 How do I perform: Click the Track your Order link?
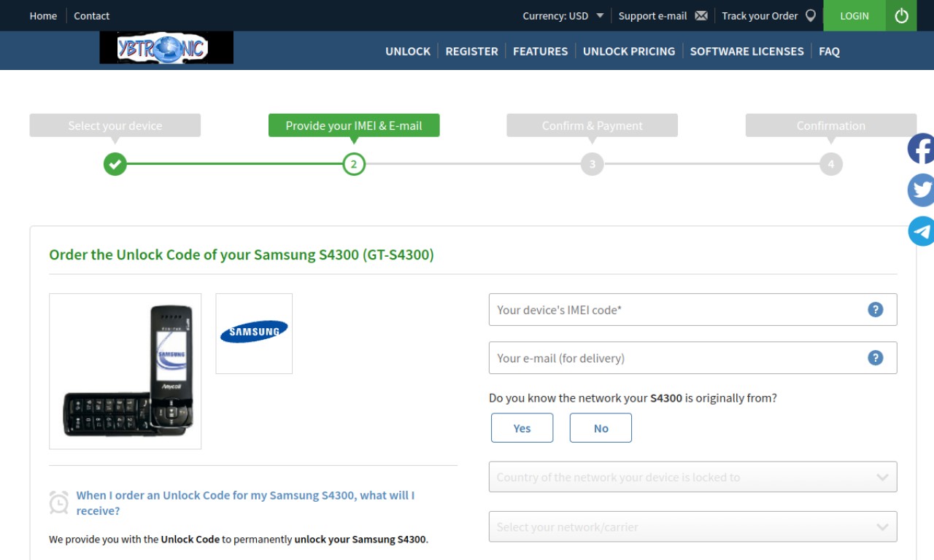[x=760, y=15]
